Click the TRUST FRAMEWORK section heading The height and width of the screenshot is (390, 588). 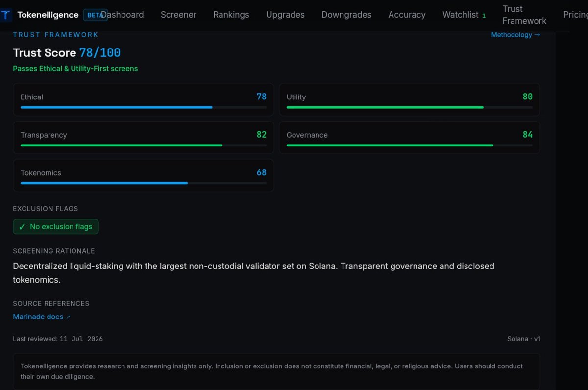[x=55, y=35]
